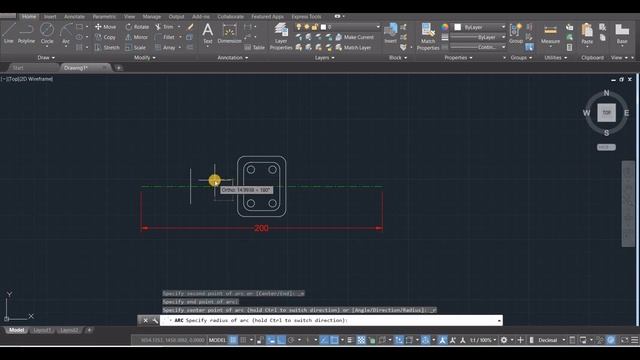Activate the Fillet command
The height and width of the screenshot is (360, 640).
click(165, 37)
